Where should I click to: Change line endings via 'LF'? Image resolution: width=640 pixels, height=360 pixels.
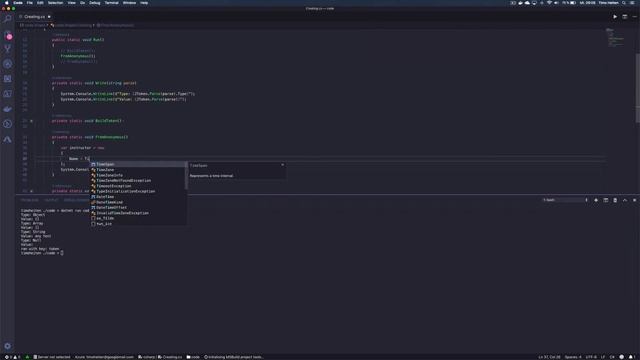603,357
